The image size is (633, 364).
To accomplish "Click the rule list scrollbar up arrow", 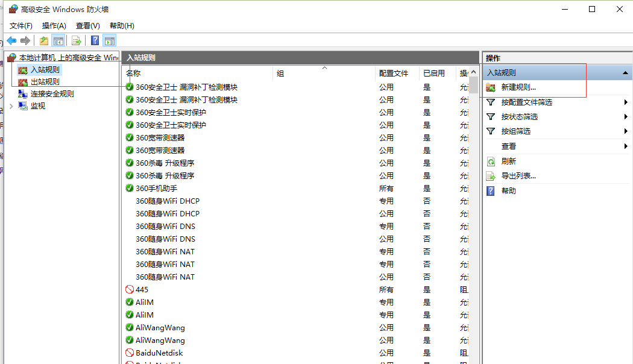I will [x=473, y=72].
